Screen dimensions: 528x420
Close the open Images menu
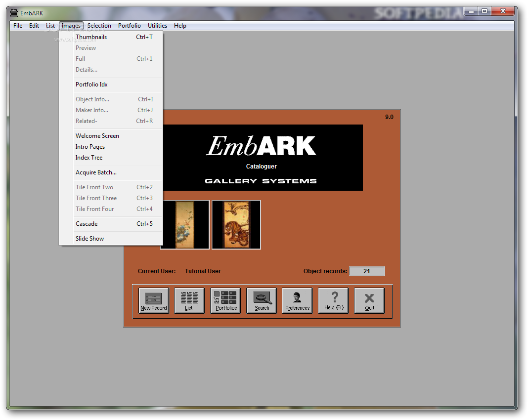coord(71,26)
